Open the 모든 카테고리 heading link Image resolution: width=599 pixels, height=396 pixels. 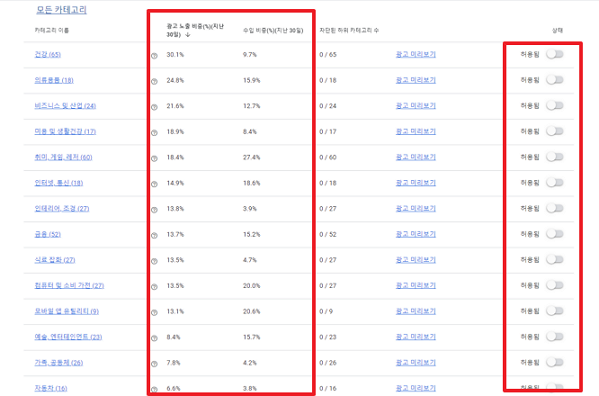pos(62,10)
